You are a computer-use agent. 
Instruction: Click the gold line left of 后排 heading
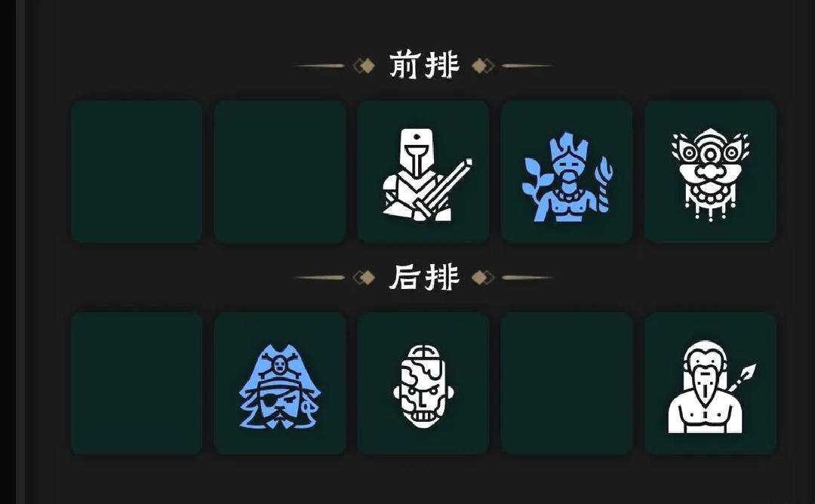point(320,278)
